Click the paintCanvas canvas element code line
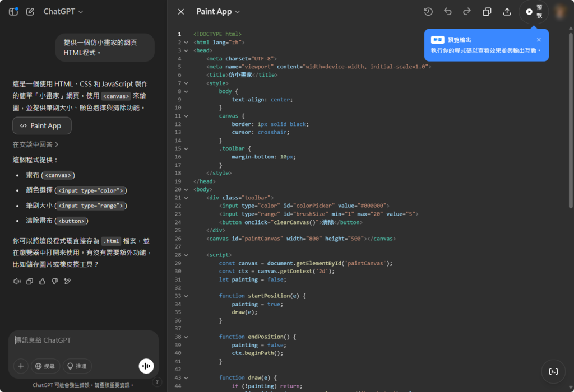The width and height of the screenshot is (574, 392). tap(301, 239)
